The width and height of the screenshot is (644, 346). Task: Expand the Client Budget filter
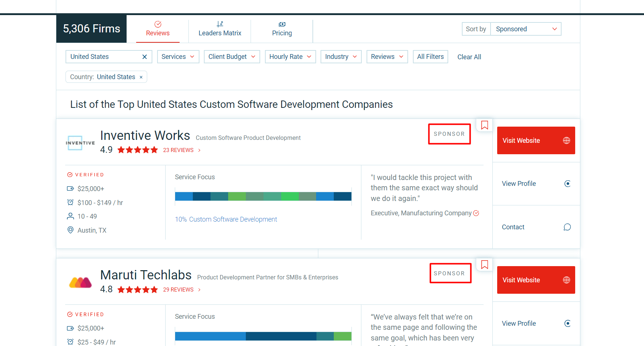coord(232,57)
